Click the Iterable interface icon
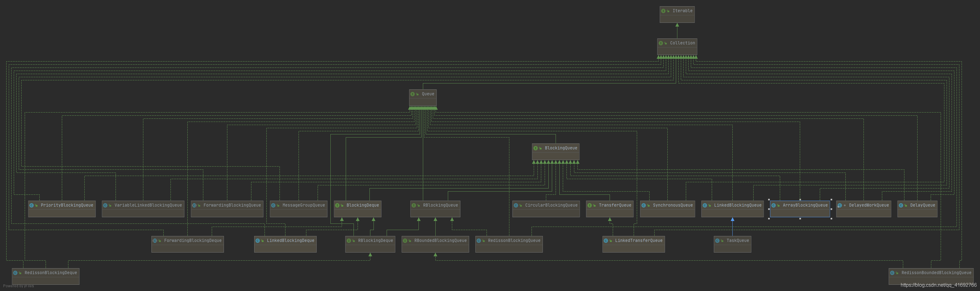Image resolution: width=980 pixels, height=291 pixels. (x=663, y=11)
